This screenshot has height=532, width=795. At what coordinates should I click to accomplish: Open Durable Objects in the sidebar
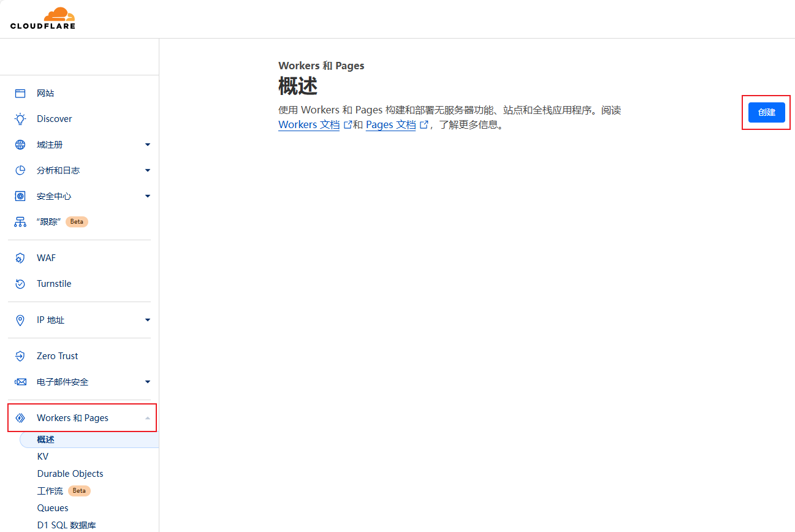(70, 474)
